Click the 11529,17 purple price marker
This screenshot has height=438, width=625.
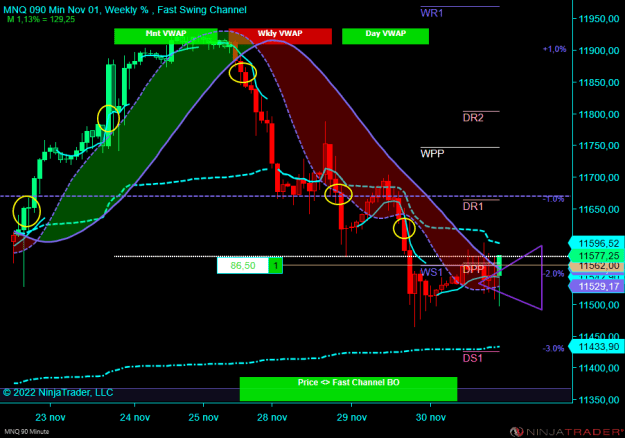596,286
